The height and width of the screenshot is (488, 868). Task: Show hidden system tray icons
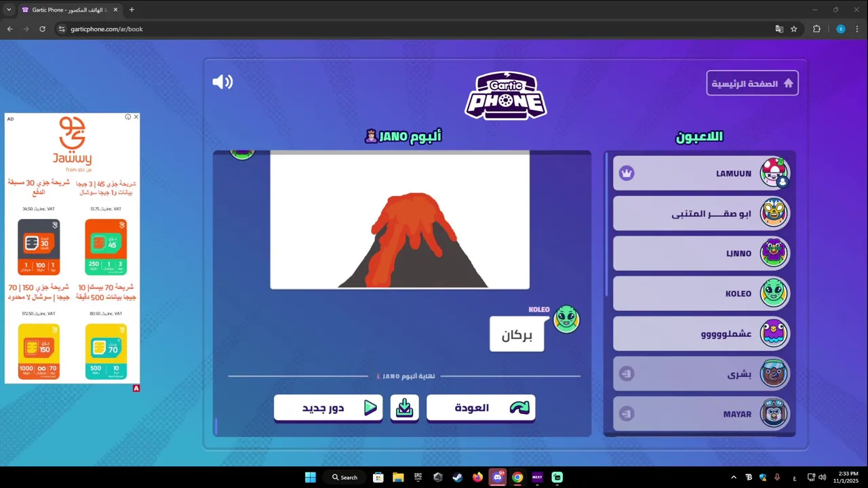click(x=733, y=477)
